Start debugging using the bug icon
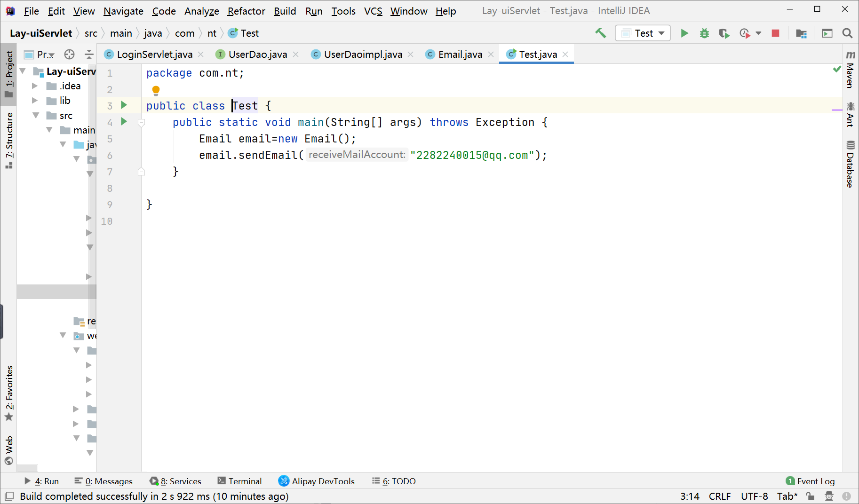 coord(704,33)
